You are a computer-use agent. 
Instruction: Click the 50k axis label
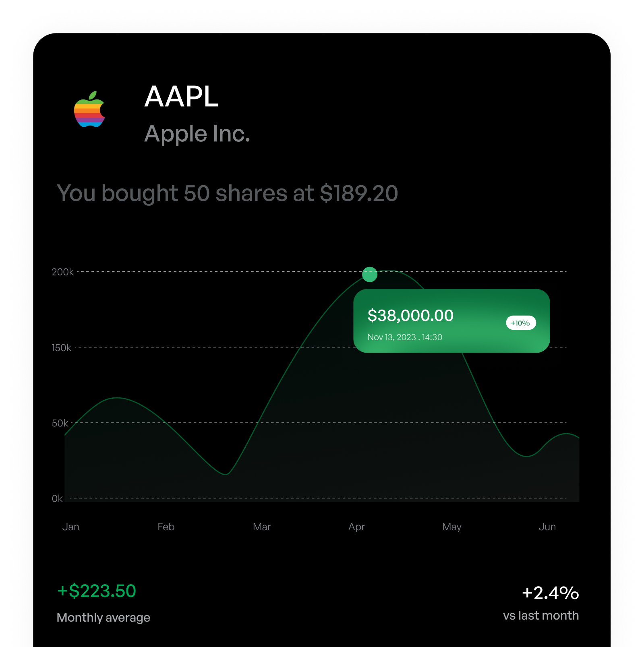(60, 424)
